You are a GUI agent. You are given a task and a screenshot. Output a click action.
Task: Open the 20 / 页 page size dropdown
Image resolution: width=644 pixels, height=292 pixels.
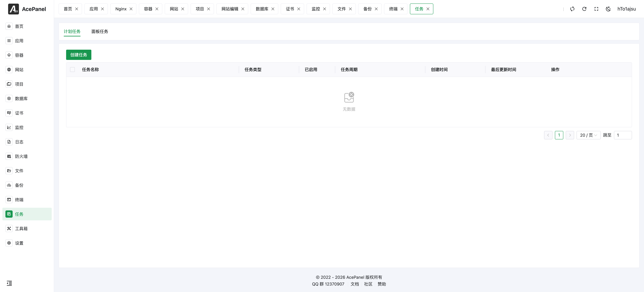click(588, 135)
